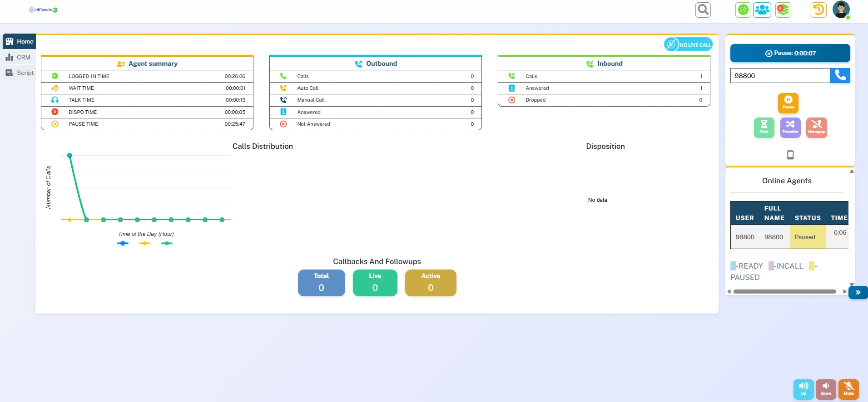Screen dimensions: 868x402
Task: Click the volume down button
Action: pos(826,389)
